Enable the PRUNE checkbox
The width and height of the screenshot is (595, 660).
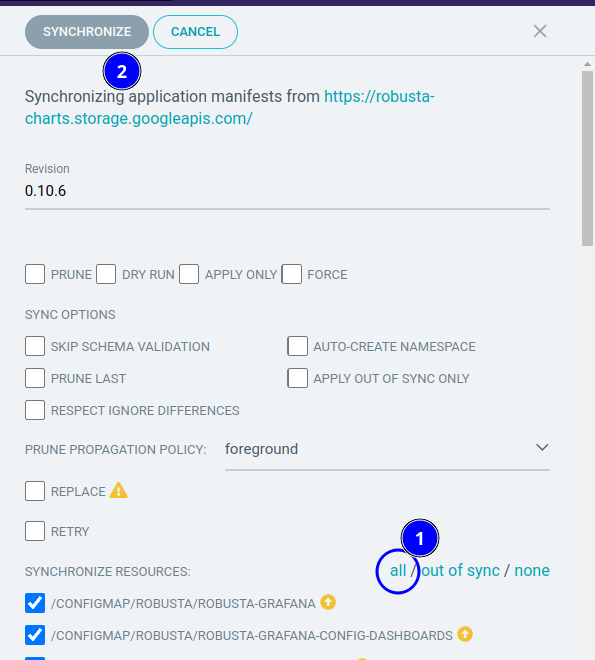click(x=35, y=274)
